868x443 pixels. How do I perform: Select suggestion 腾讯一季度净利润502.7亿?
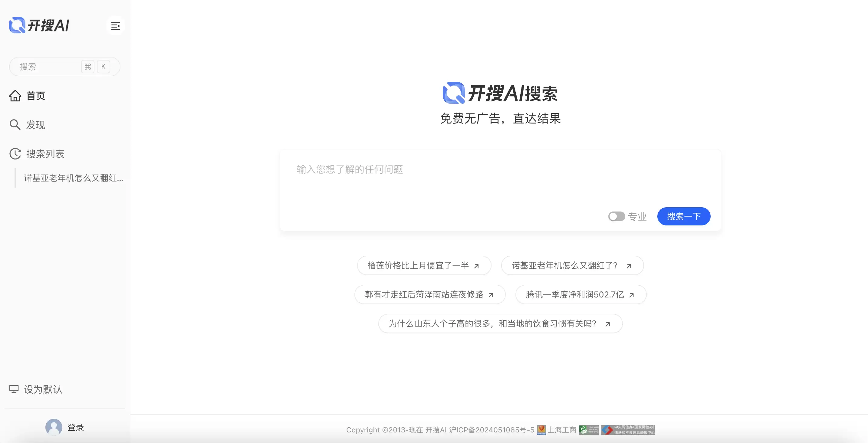coord(581,294)
